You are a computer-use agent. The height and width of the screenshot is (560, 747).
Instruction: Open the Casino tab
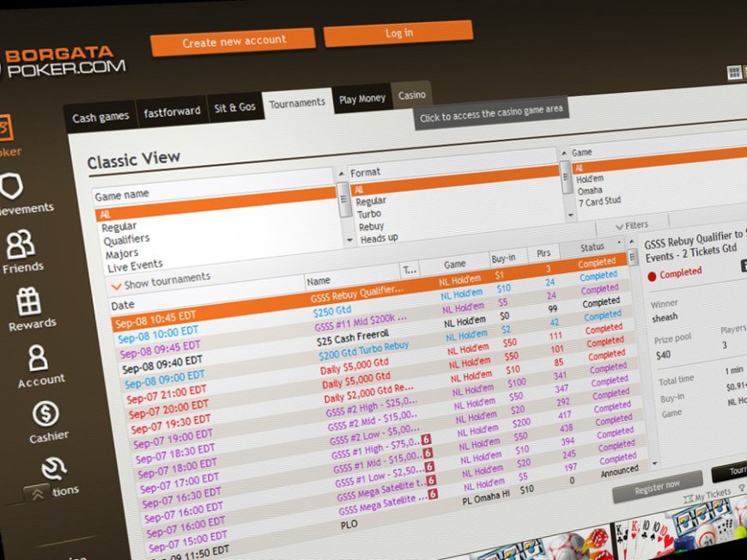coord(411,94)
